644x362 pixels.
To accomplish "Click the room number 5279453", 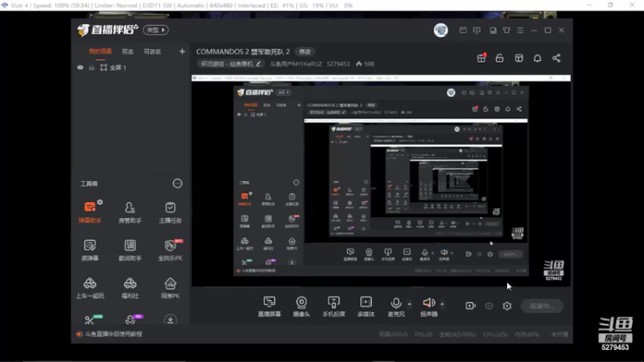I will click(x=338, y=64).
